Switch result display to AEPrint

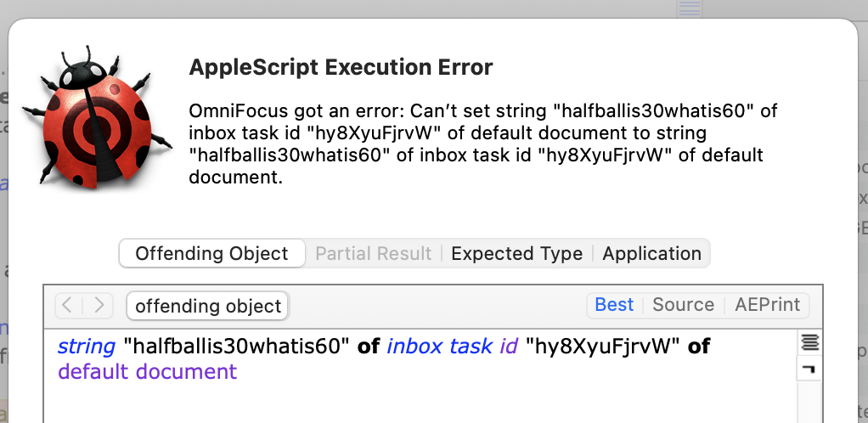click(767, 305)
